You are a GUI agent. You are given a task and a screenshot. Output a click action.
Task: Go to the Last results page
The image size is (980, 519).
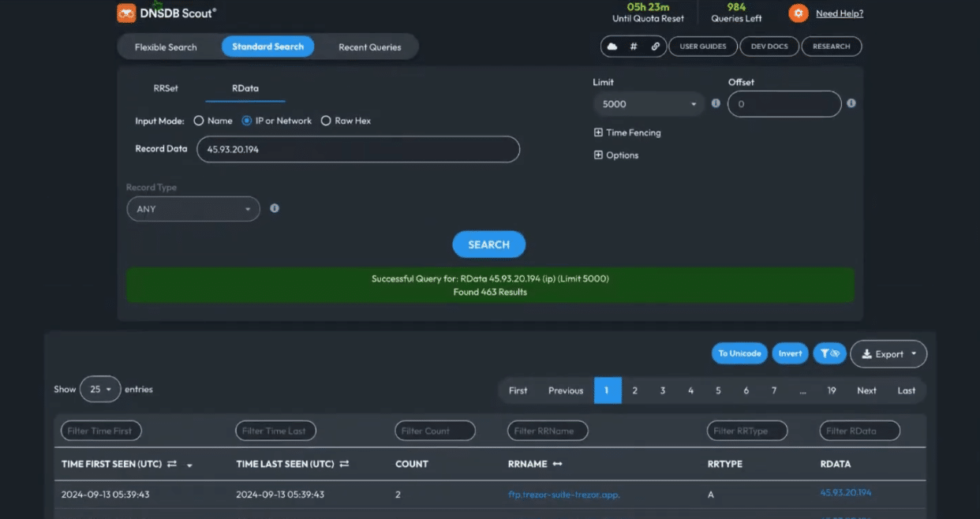tap(907, 390)
